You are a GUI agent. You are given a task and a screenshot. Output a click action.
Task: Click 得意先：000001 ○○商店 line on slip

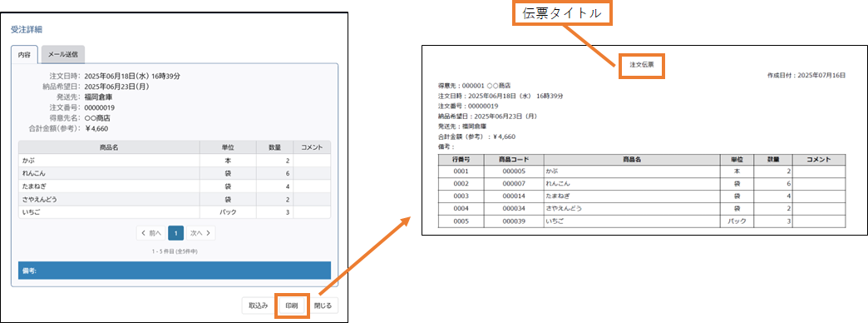(474, 86)
